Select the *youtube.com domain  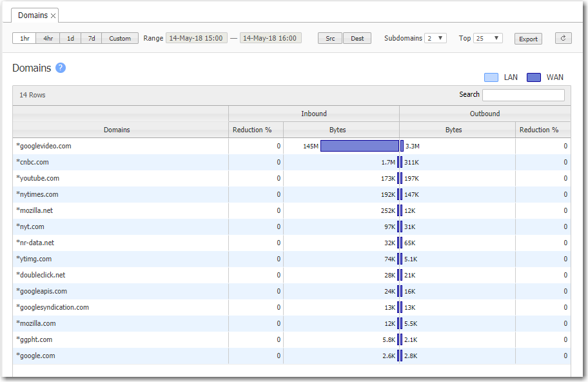point(37,178)
